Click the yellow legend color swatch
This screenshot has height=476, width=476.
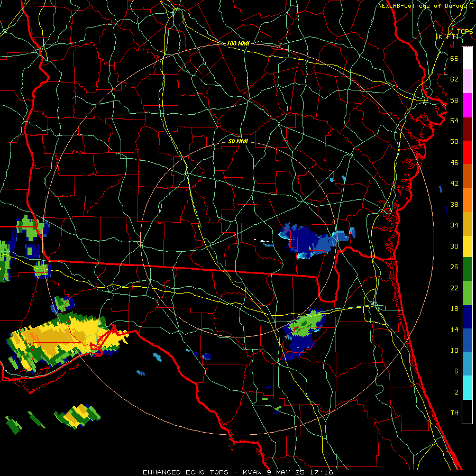coord(467,246)
